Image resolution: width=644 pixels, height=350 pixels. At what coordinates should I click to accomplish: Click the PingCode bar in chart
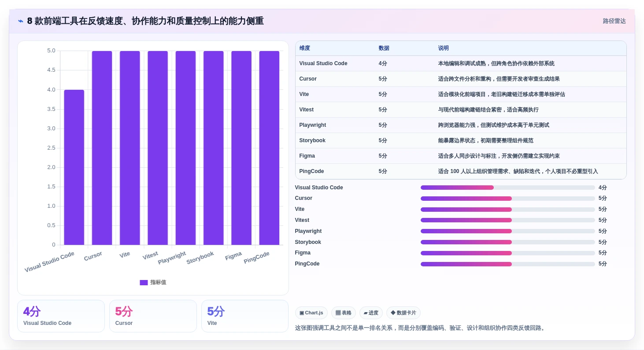[x=269, y=148]
